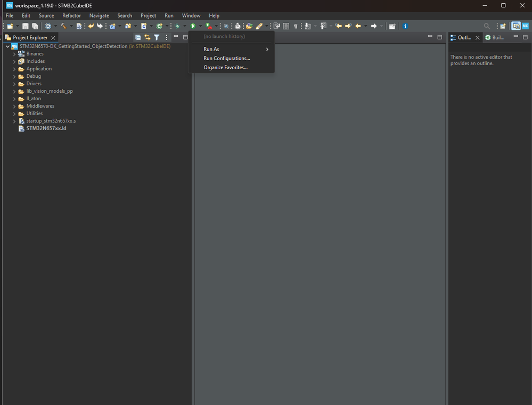Viewport: 532px width, 405px height.
Task: Click the Debug bug icon in toolbar
Action: pyautogui.click(x=177, y=26)
